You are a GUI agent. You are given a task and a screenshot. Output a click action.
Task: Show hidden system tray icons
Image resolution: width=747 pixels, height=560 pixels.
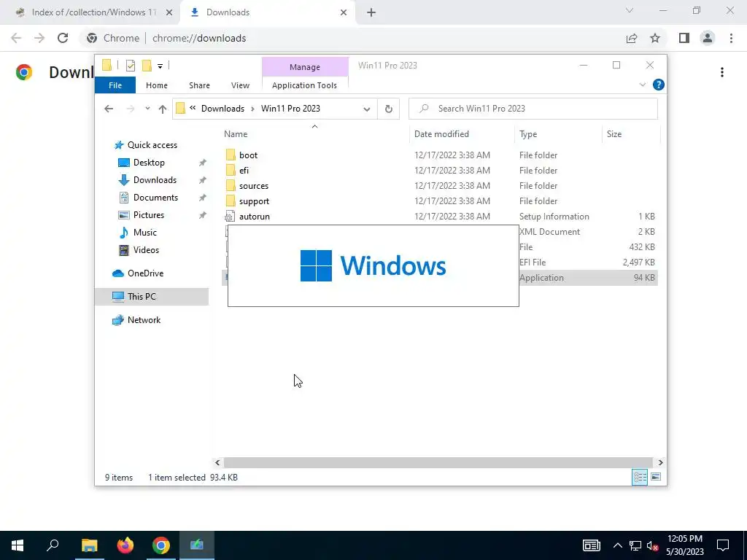click(x=617, y=545)
